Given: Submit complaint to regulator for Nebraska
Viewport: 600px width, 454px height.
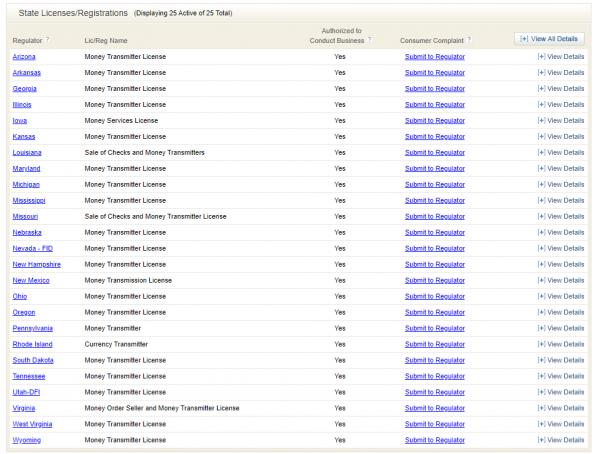Looking at the screenshot, I should 435,233.
